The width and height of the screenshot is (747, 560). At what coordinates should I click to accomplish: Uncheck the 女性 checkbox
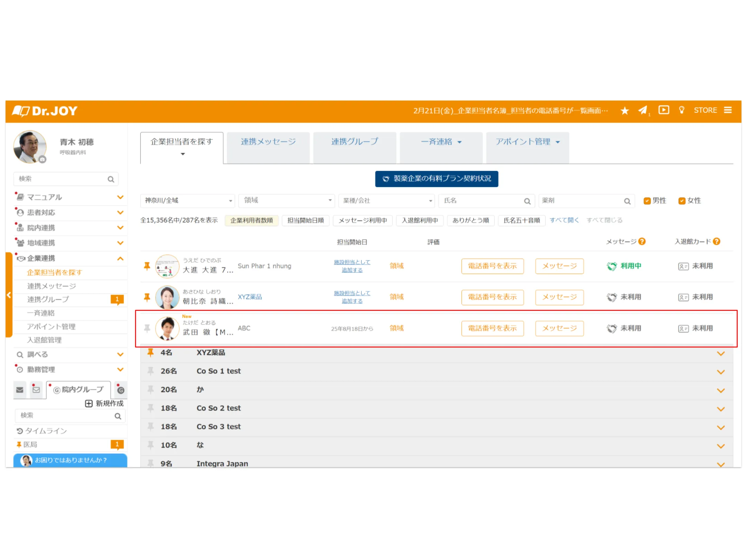point(682,201)
